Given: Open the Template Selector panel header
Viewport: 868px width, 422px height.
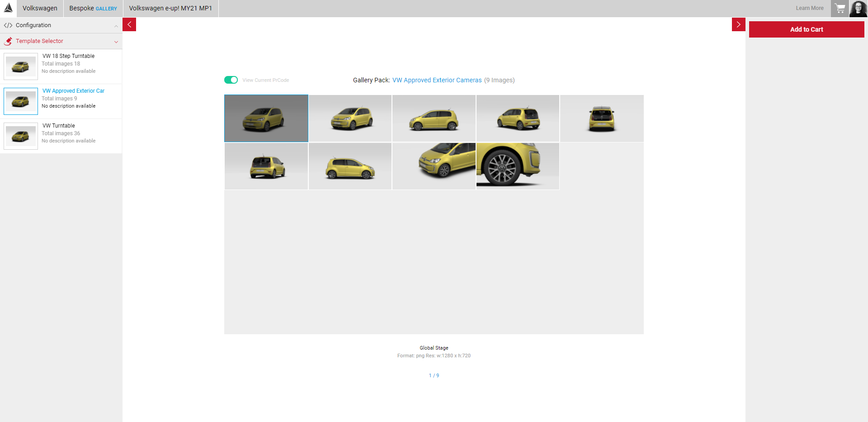Looking at the screenshot, I should (x=61, y=41).
